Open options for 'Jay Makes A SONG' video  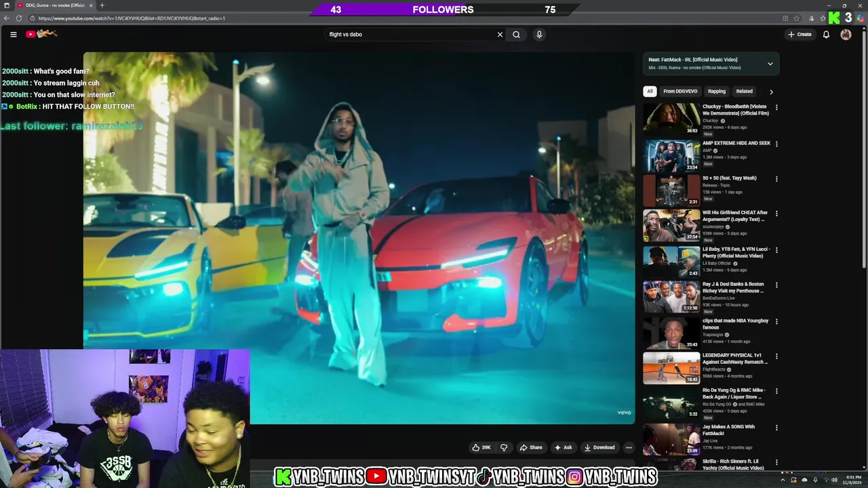(776, 428)
